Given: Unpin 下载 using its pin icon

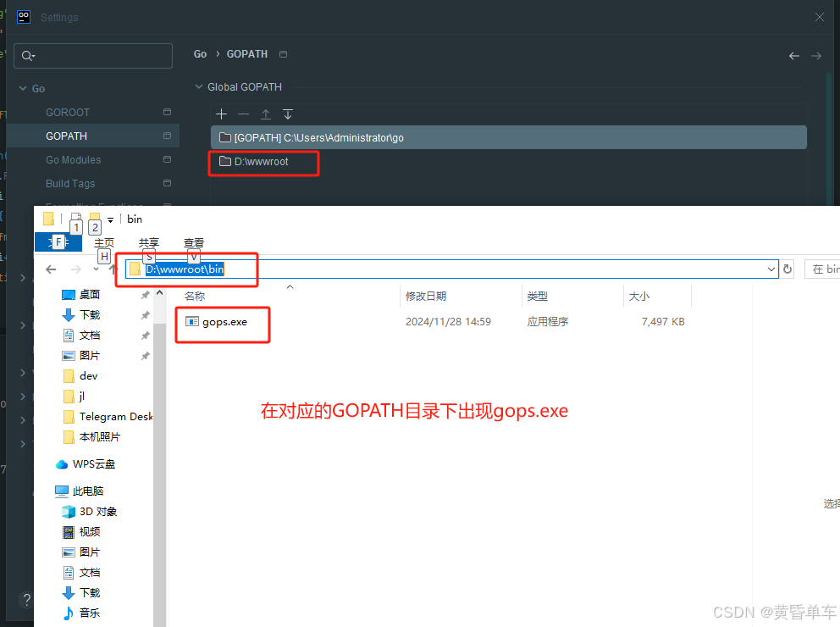Looking at the screenshot, I should (145, 315).
